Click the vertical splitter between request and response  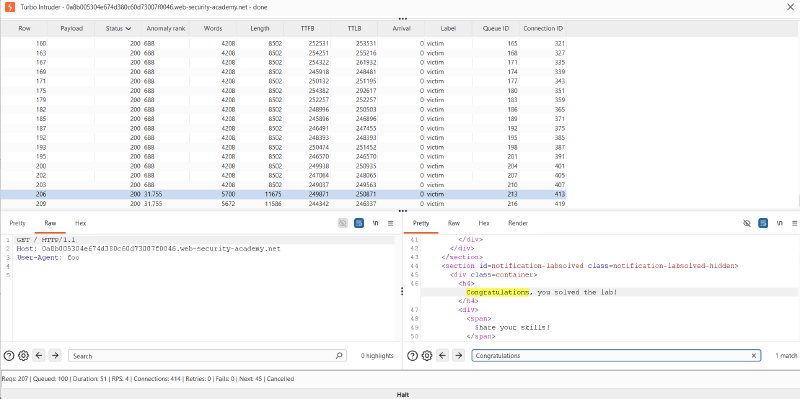pyautogui.click(x=402, y=291)
